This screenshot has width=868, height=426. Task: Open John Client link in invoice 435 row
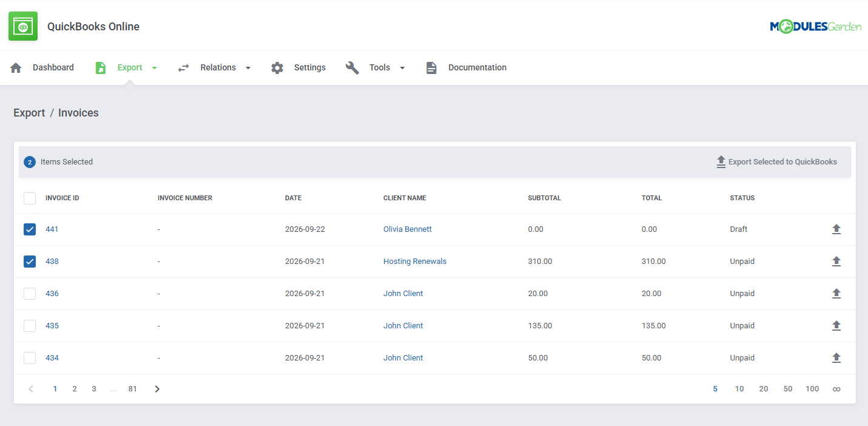pos(403,326)
